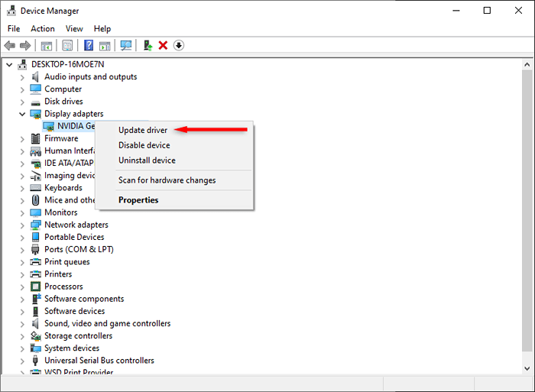
Task: Click the red X Uninstall device icon
Action: click(x=163, y=45)
